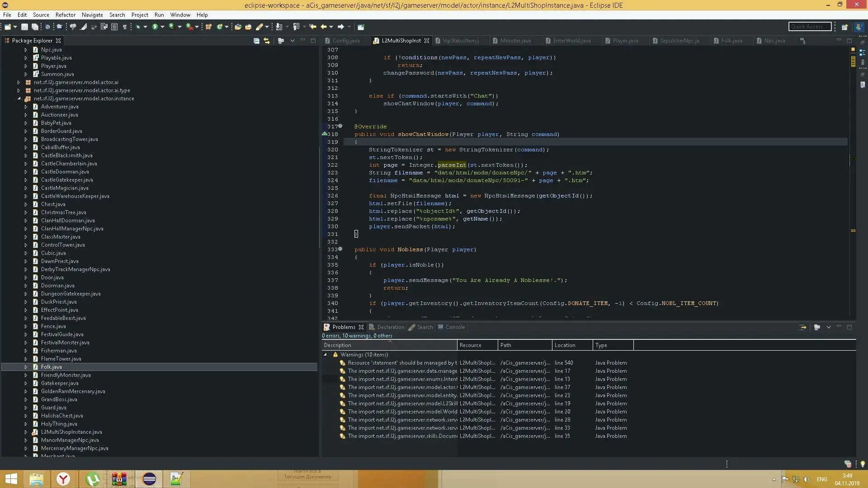This screenshot has width=868, height=488.
Task: Show the hidden editors list chevron
Action: 802,41
